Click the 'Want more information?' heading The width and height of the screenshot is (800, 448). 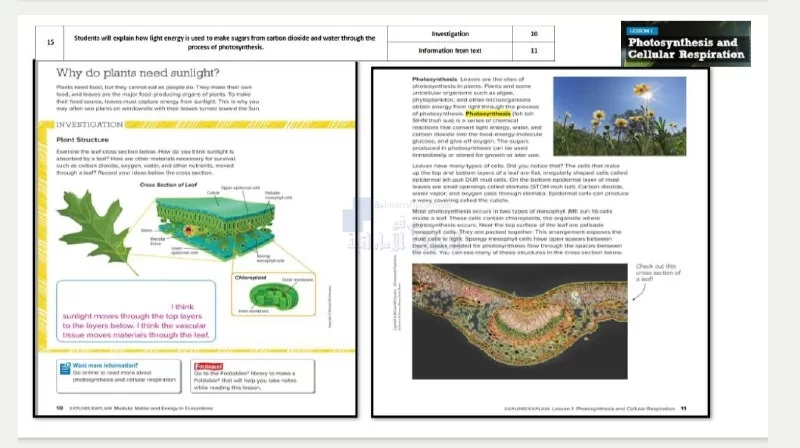[x=105, y=365]
